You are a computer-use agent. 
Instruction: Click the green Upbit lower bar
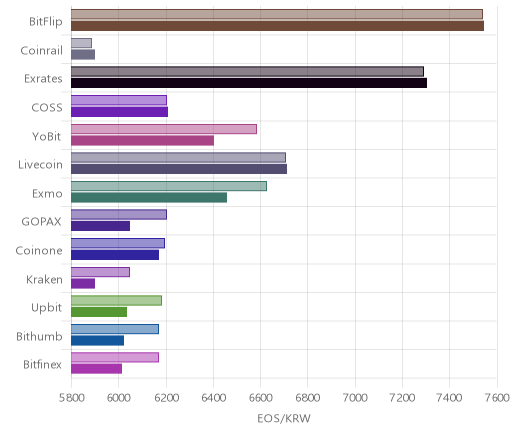coord(99,312)
